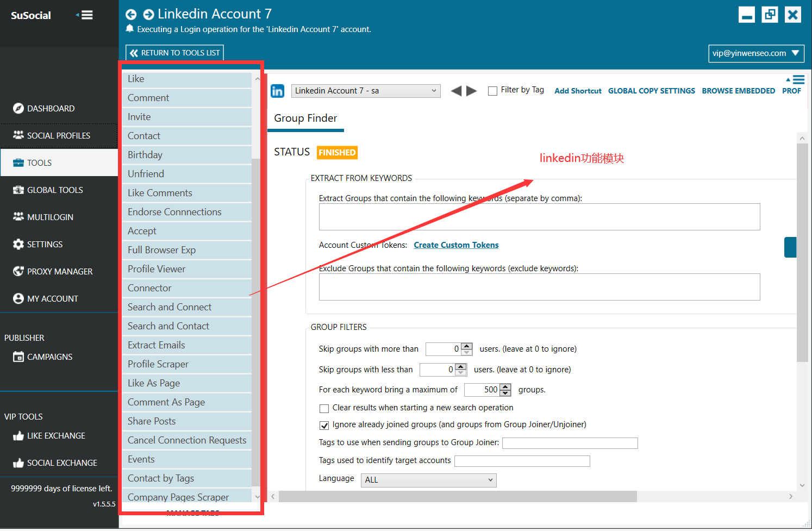This screenshot has width=812, height=531.
Task: Go to next account with right arrow
Action: [472, 91]
